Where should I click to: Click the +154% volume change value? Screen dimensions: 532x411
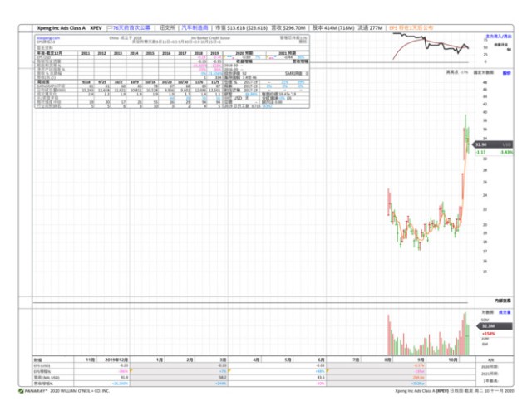click(489, 334)
